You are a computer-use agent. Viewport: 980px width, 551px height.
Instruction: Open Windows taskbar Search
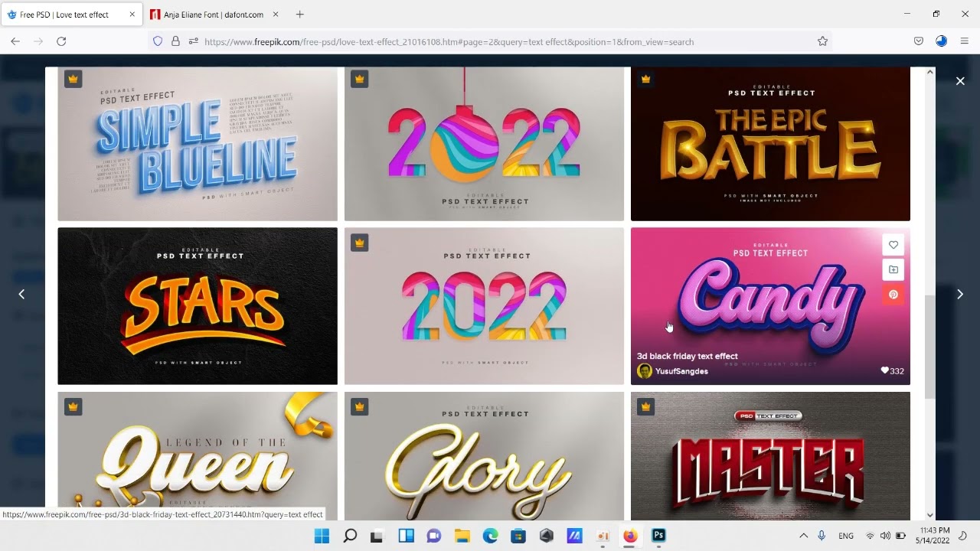coord(350,536)
